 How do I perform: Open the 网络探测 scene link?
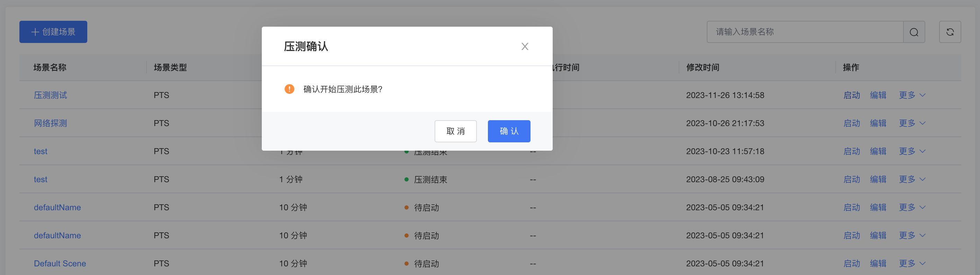[50, 123]
